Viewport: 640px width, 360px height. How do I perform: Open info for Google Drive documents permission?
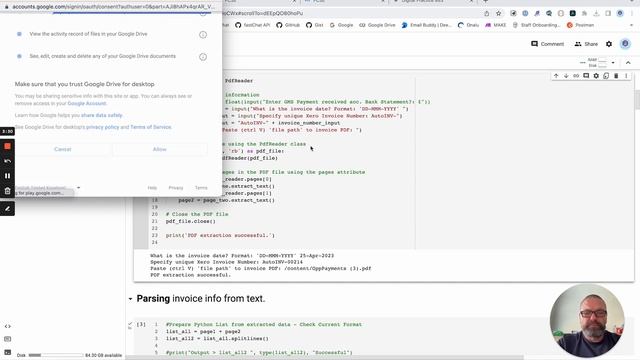click(x=203, y=57)
